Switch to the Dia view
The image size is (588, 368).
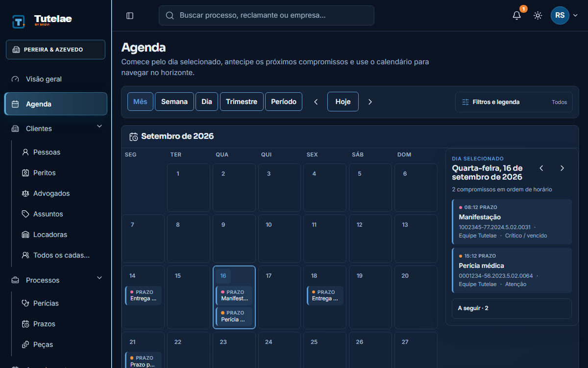click(207, 102)
